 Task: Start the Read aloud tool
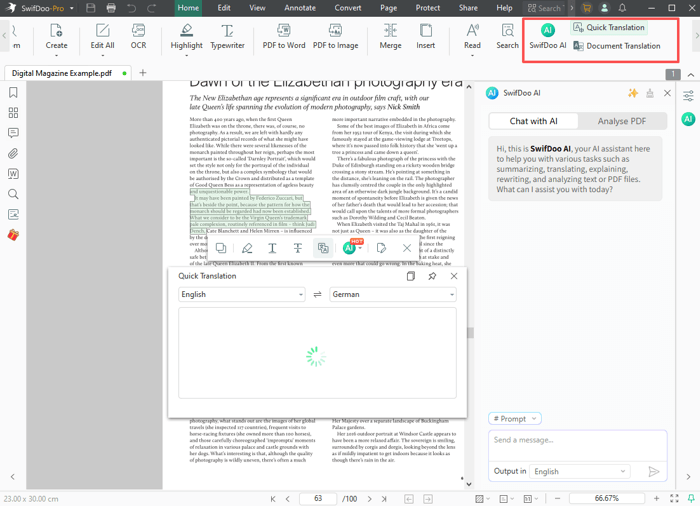point(472,37)
